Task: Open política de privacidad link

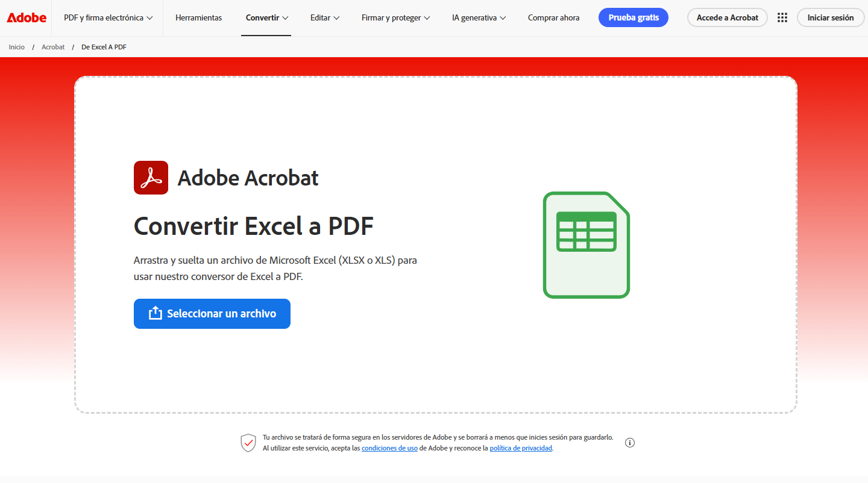Action: tap(521, 448)
